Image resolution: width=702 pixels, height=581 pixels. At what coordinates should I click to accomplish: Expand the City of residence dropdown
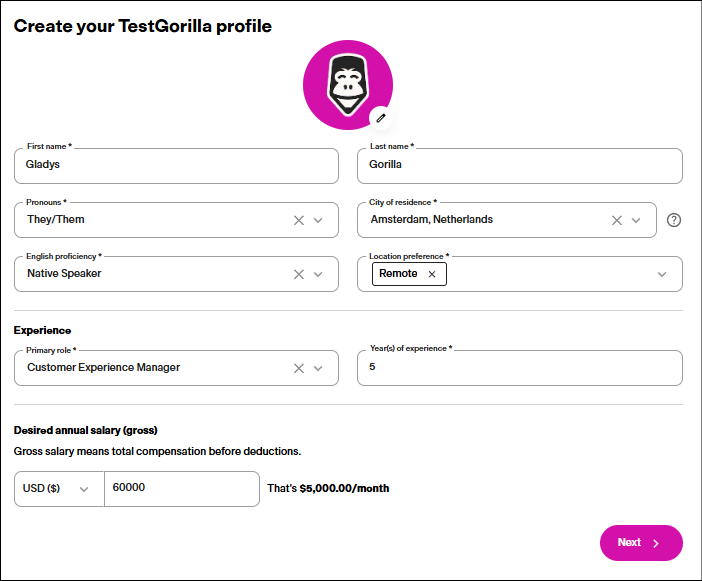[x=636, y=220]
